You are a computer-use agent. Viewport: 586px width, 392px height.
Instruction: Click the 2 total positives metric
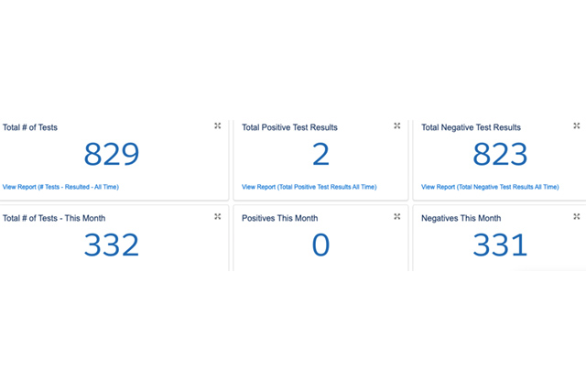pos(320,155)
